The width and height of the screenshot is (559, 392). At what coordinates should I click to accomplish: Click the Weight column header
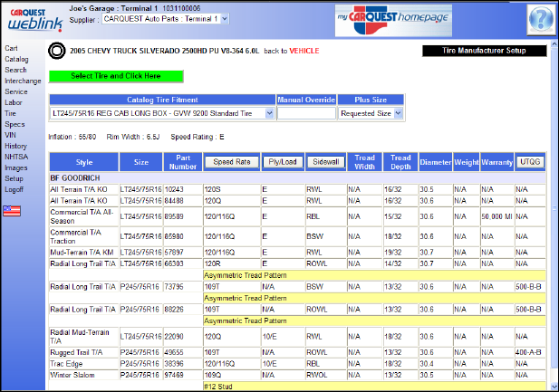point(467,162)
